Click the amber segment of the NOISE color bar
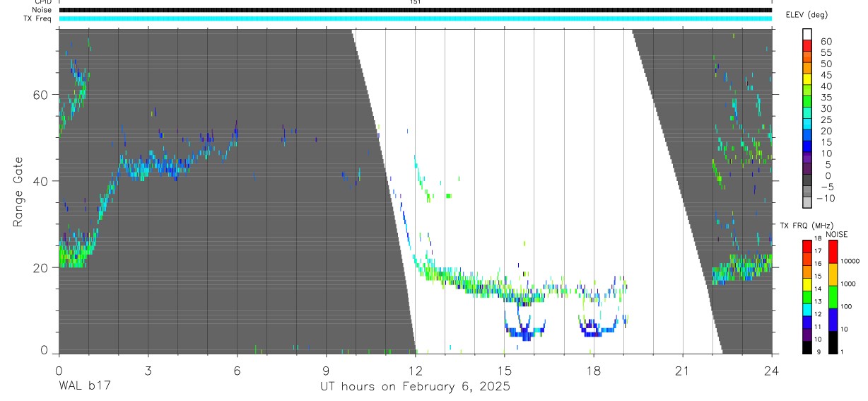This screenshot has height=401, width=868. click(x=833, y=274)
